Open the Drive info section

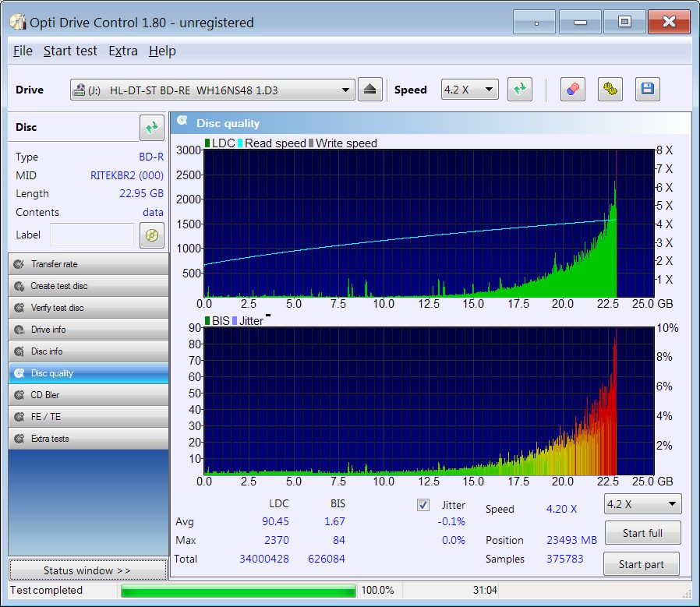tap(88, 330)
